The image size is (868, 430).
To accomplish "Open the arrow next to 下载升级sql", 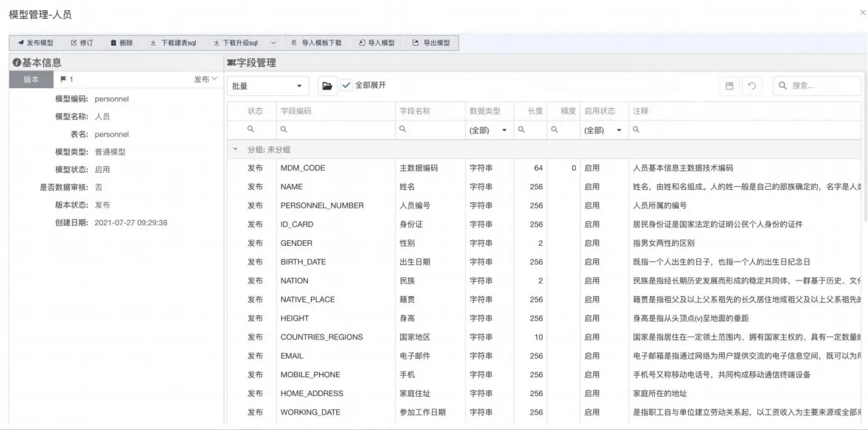I will click(x=274, y=43).
